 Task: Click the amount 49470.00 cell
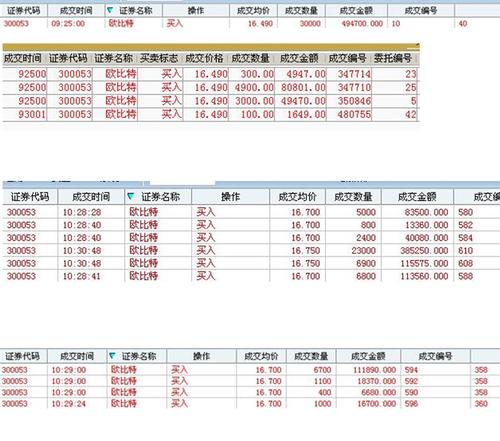click(303, 101)
